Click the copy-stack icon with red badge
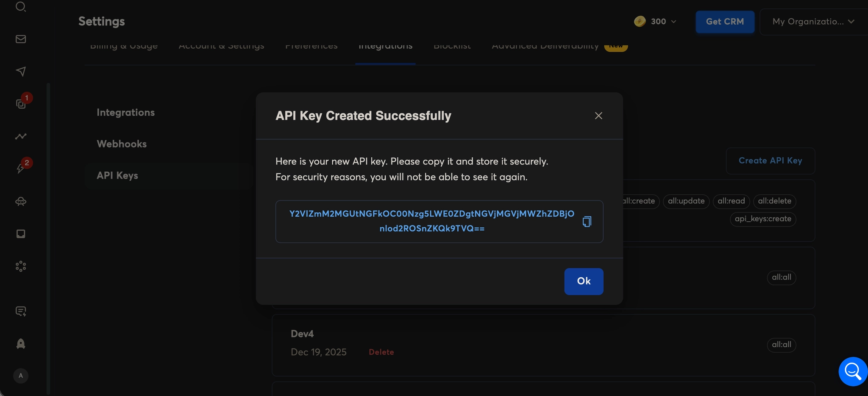This screenshot has height=396, width=868. point(20,103)
